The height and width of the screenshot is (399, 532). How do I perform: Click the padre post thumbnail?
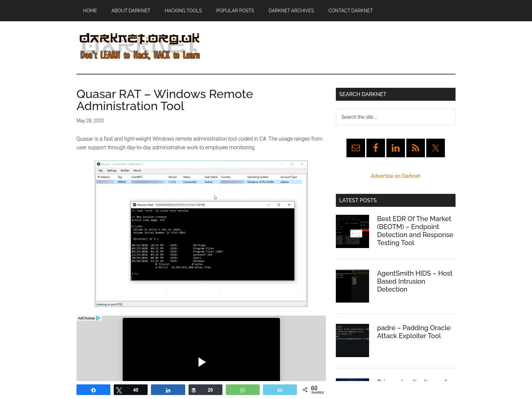(352, 340)
